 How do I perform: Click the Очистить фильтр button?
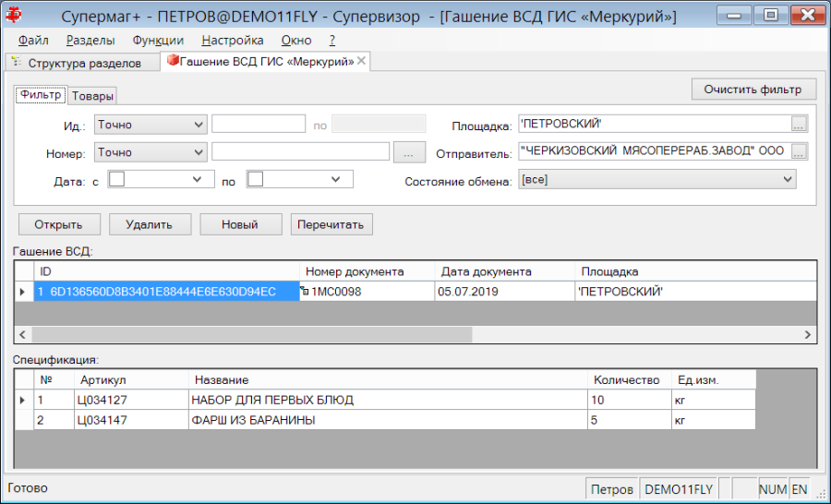pyautogui.click(x=753, y=89)
